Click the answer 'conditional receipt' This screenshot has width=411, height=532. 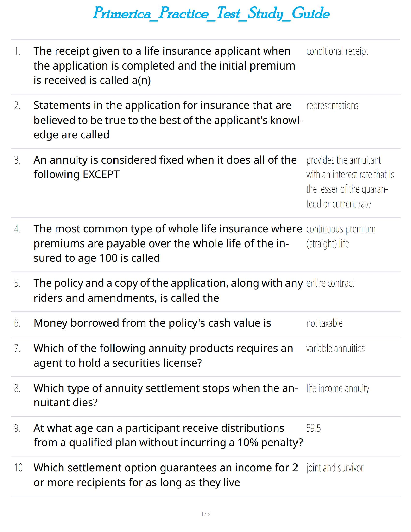click(x=337, y=51)
